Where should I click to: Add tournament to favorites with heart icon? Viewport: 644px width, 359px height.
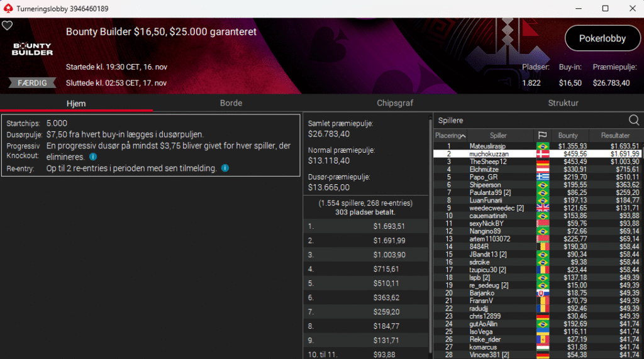7,26
